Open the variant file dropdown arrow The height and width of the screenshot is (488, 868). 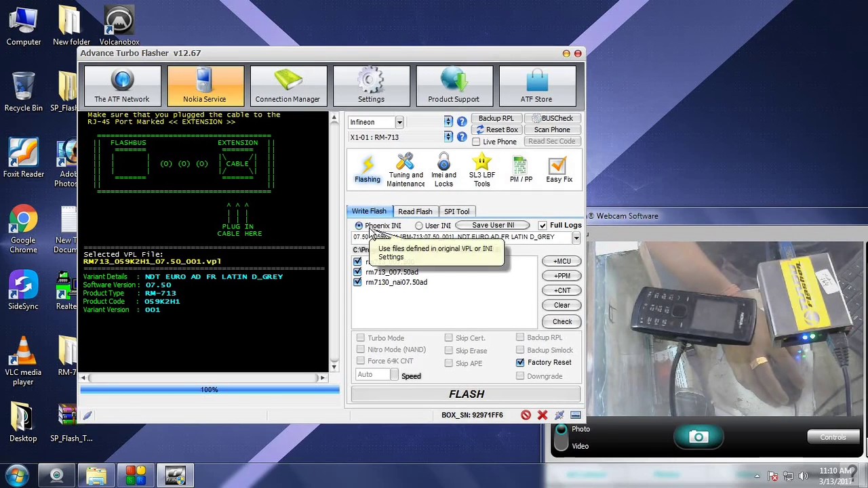click(x=576, y=238)
